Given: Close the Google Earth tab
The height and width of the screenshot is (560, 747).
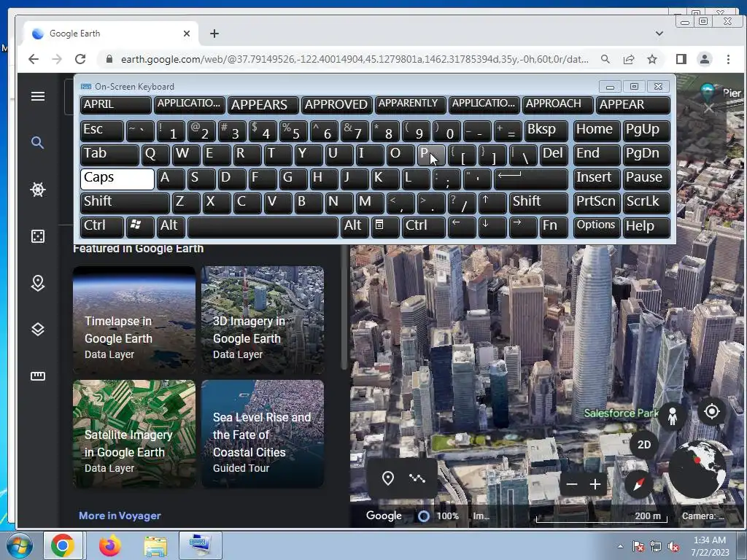Looking at the screenshot, I should coord(187,34).
